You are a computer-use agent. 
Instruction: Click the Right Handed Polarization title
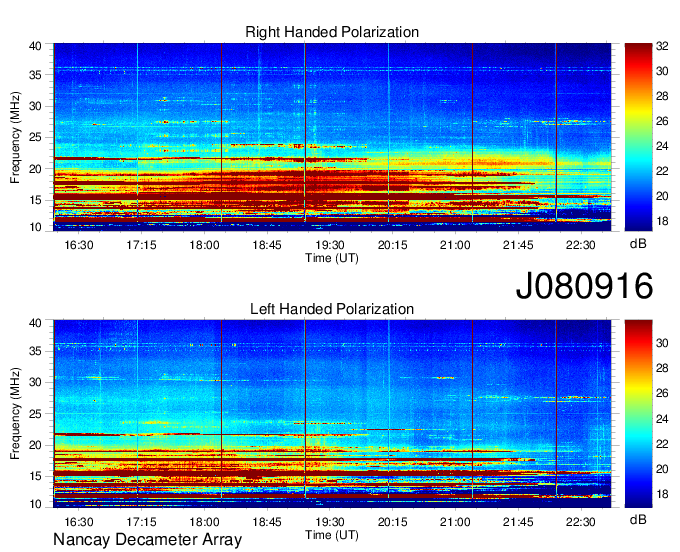(332, 32)
